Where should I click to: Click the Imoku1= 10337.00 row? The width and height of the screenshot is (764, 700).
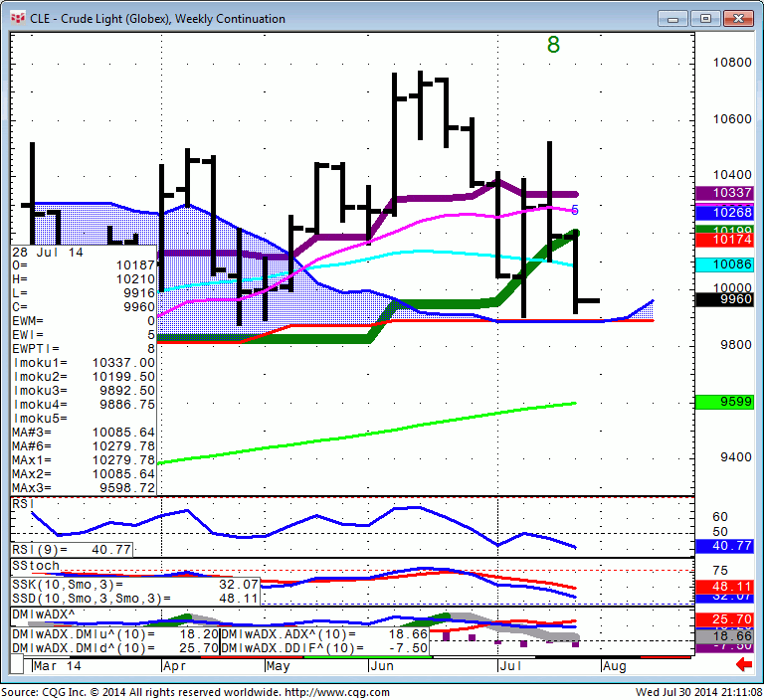(84, 363)
